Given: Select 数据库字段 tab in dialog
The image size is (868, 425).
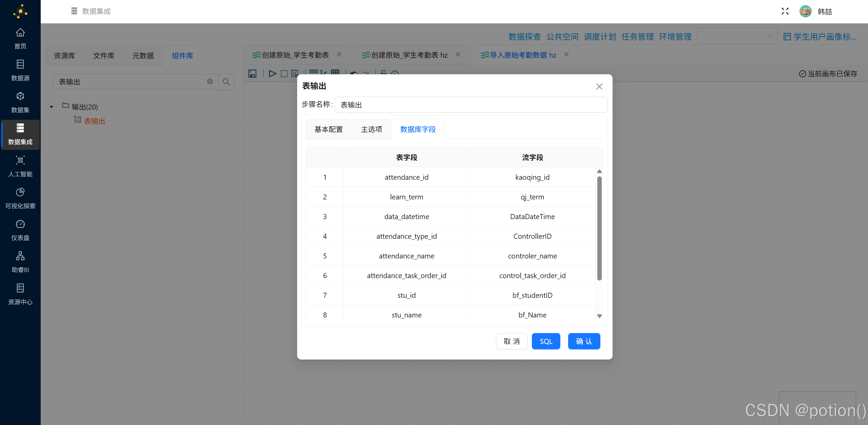Looking at the screenshot, I should coord(418,129).
